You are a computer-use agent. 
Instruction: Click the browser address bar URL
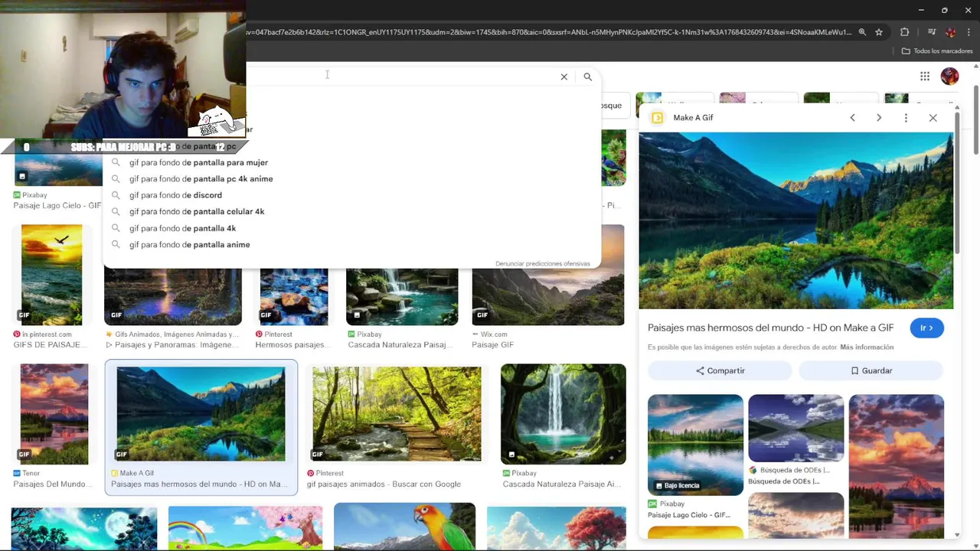click(548, 32)
